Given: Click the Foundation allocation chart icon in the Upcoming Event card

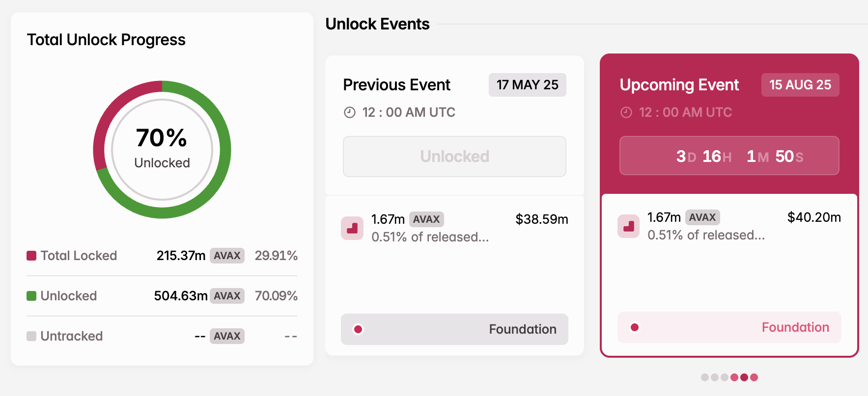Looking at the screenshot, I should [x=628, y=226].
